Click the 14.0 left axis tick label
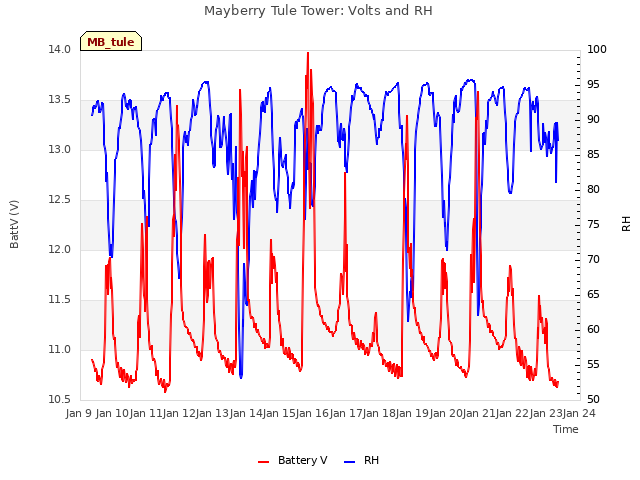The image size is (640, 480). pos(60,49)
